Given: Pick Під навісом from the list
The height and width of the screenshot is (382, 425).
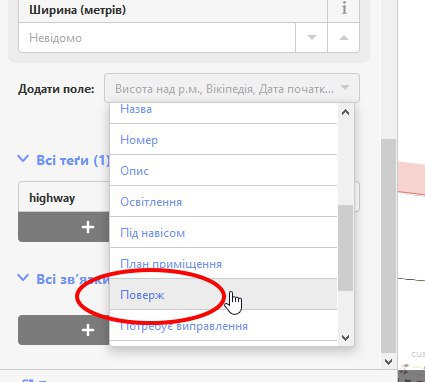Looking at the screenshot, I should [223, 232].
